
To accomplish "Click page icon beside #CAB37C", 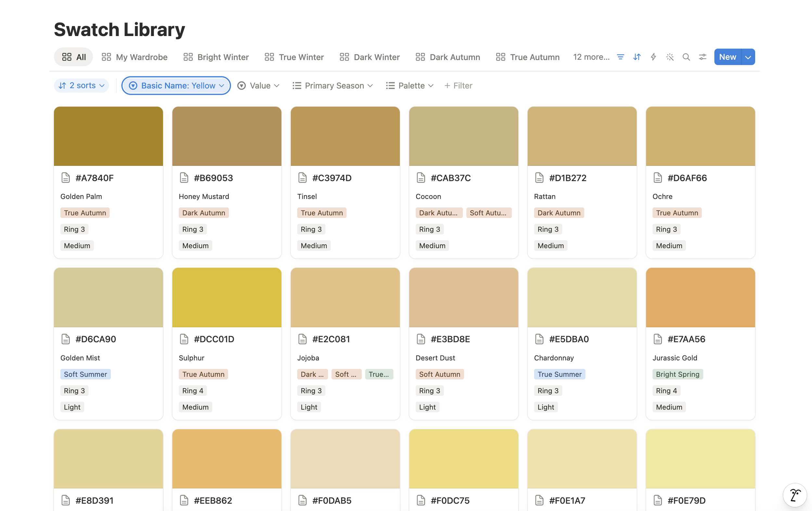I will (421, 178).
